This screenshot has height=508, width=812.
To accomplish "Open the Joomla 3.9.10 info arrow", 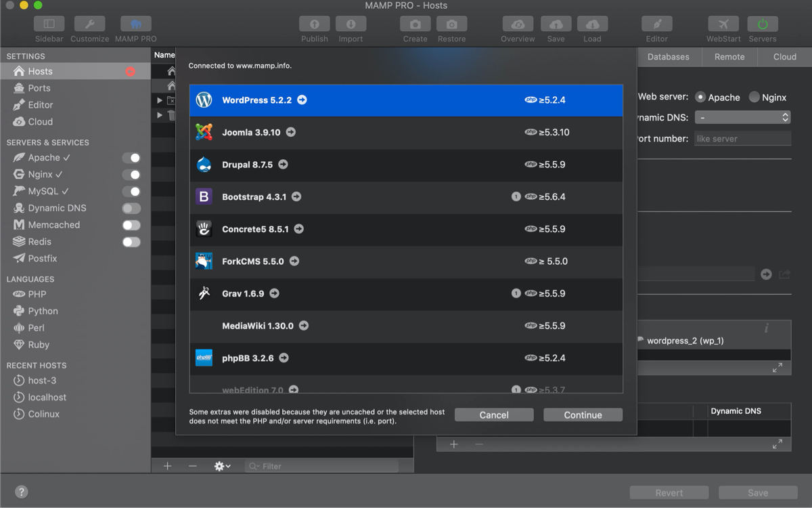I will [290, 132].
